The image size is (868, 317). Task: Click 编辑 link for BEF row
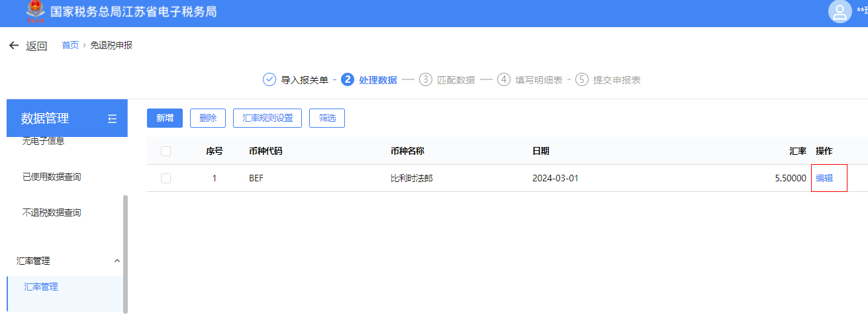[x=824, y=178]
